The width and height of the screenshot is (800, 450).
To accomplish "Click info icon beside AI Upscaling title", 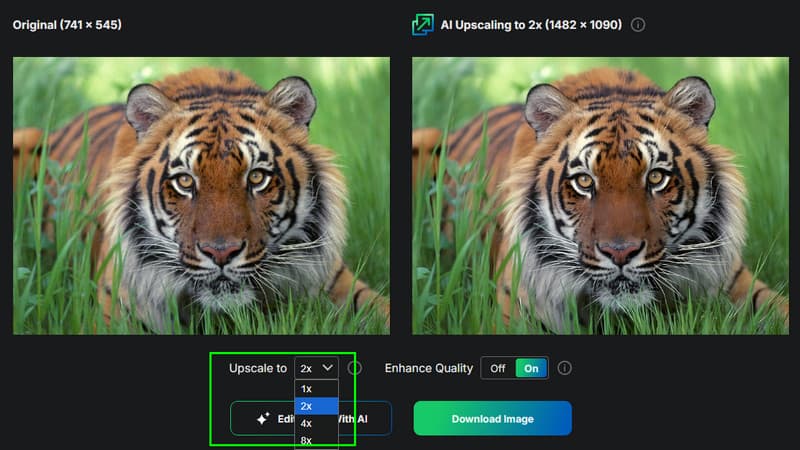I will click(x=638, y=24).
